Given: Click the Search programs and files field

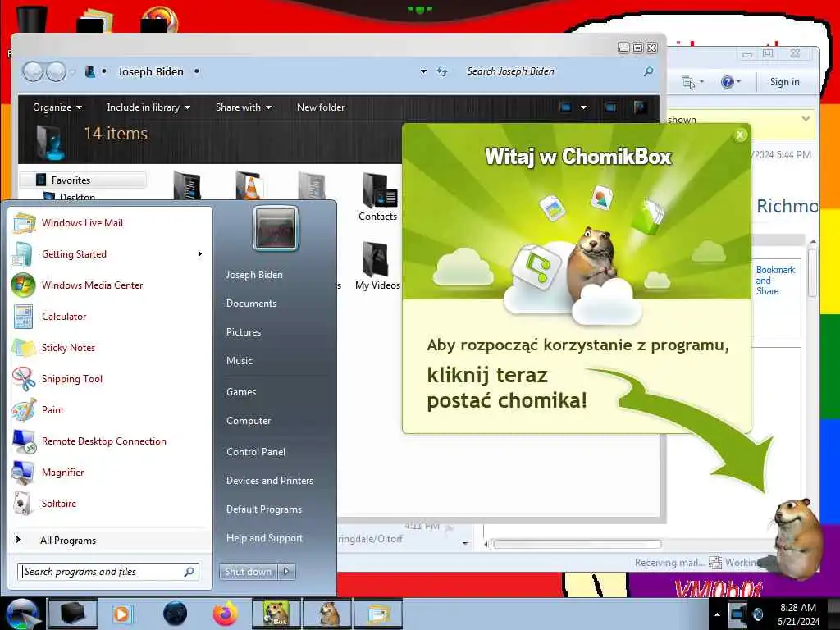Looking at the screenshot, I should pos(107,572).
